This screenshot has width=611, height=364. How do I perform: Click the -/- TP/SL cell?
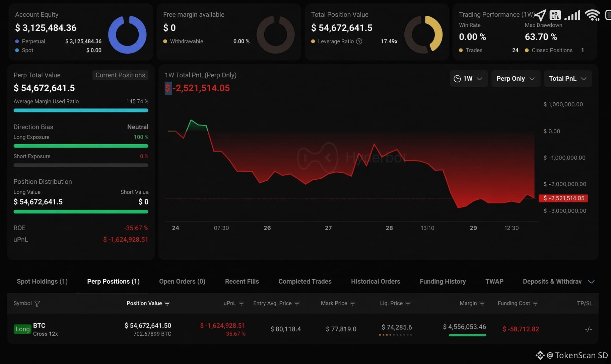(x=588, y=329)
